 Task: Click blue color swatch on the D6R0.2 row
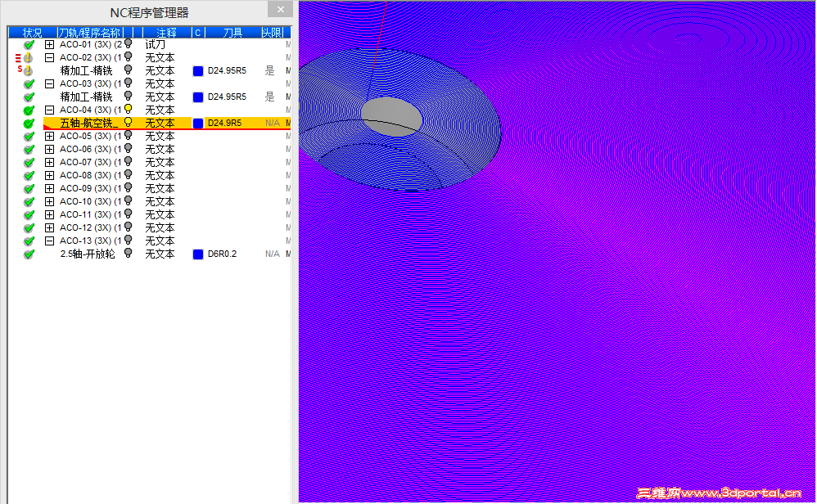(x=198, y=254)
